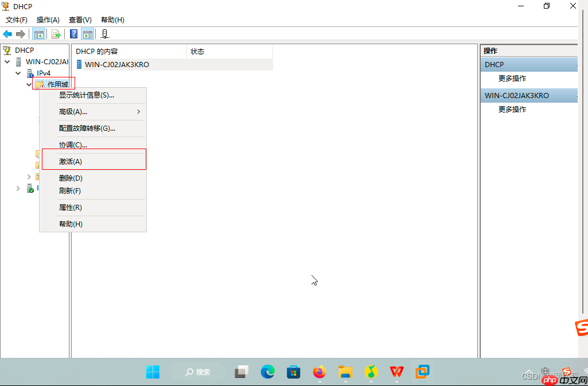The width and height of the screenshot is (588, 386).
Task: Click the server icon at toolbar's right end
Action: click(104, 33)
